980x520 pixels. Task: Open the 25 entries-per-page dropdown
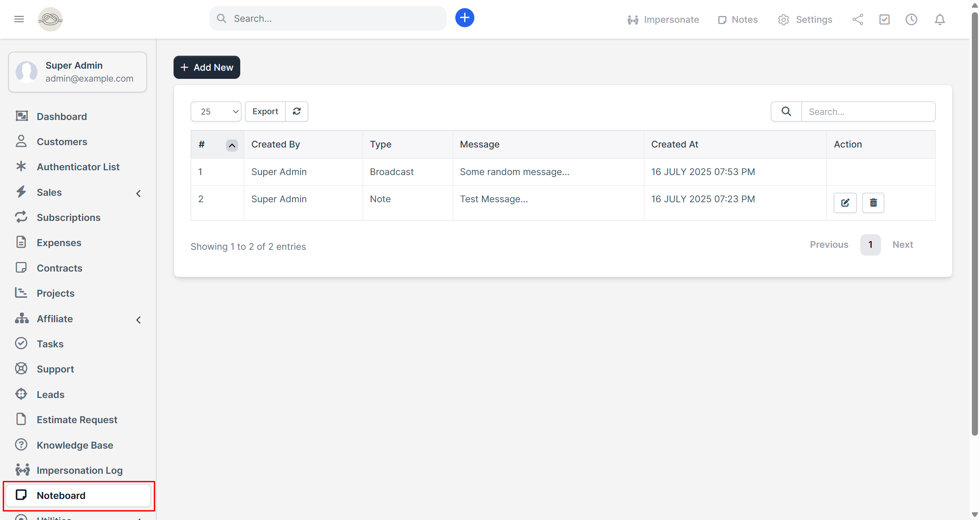[216, 111]
